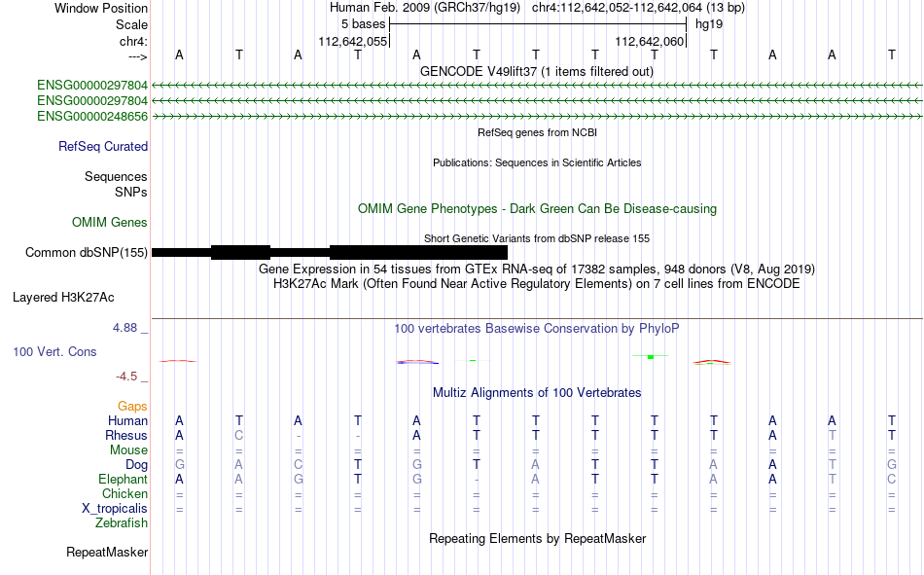Click the GTEx Gene Expression track title
Image resolution: width=924 pixels, height=575 pixels.
537,269
